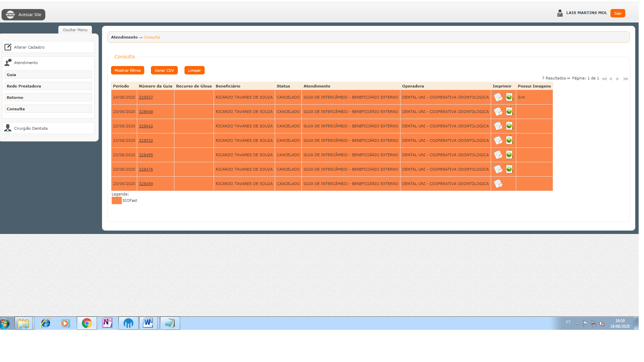Jump to last results page arrow
Image resolution: width=644 pixels, height=362 pixels.
(626, 79)
